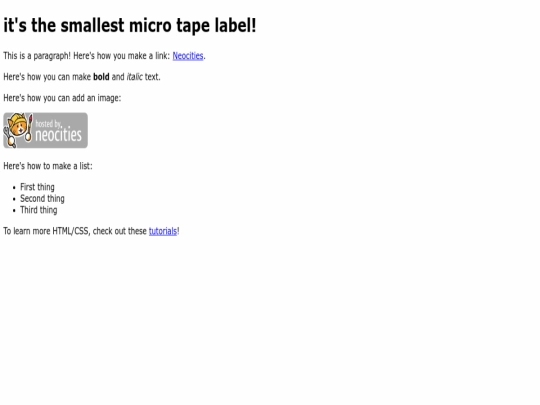The image size is (540, 405).
Task: Click the cat mascot in the badge
Action: point(17,130)
